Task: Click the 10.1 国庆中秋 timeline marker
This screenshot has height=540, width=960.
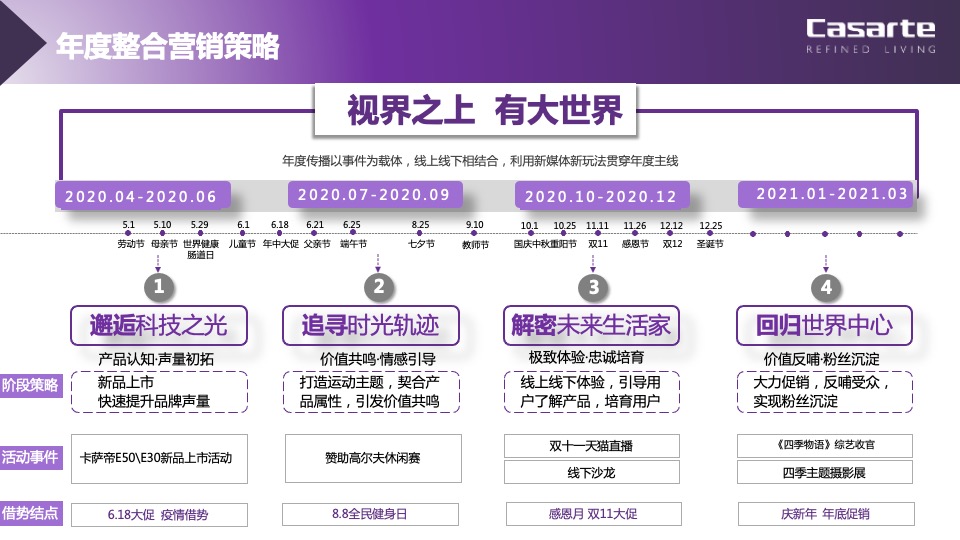Action: coord(530,234)
